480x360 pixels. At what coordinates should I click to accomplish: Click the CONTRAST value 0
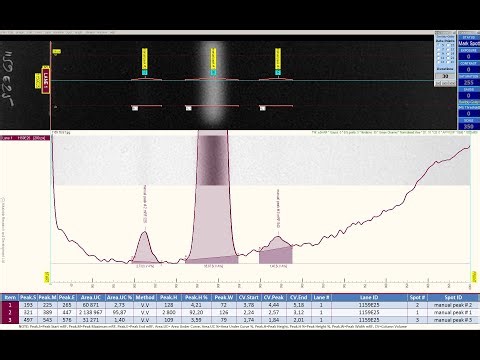click(x=469, y=70)
